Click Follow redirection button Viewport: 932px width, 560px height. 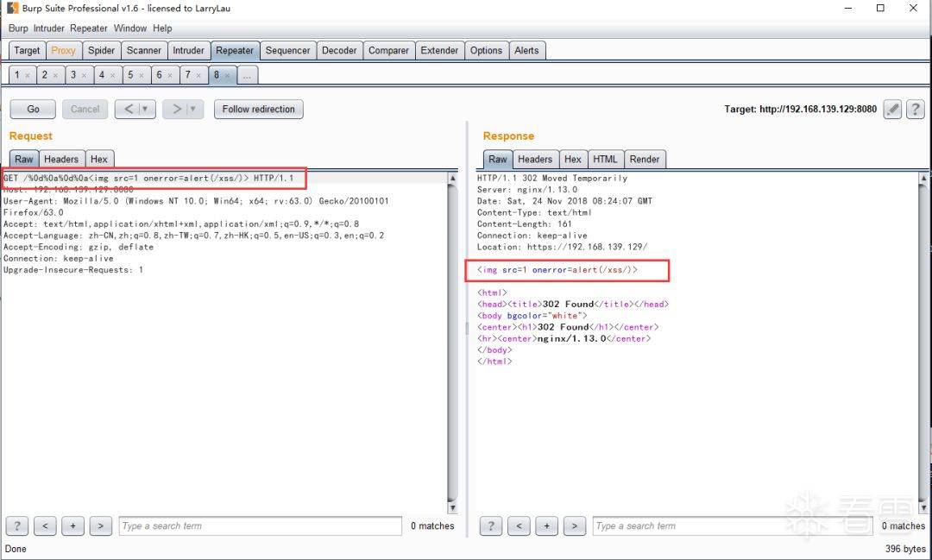(x=259, y=110)
